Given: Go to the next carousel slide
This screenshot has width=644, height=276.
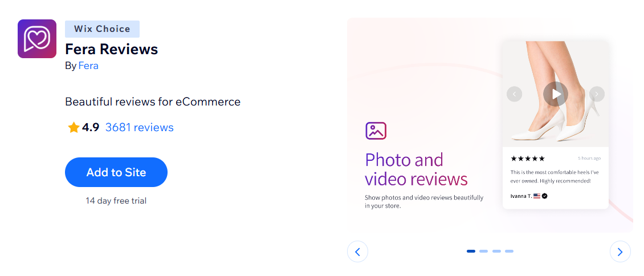Looking at the screenshot, I should pyautogui.click(x=619, y=251).
